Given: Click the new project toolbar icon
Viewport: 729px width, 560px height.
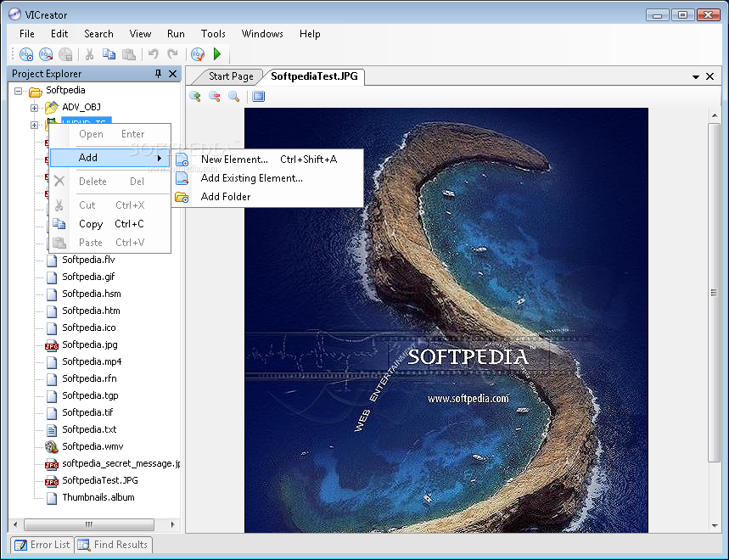Looking at the screenshot, I should point(26,54).
